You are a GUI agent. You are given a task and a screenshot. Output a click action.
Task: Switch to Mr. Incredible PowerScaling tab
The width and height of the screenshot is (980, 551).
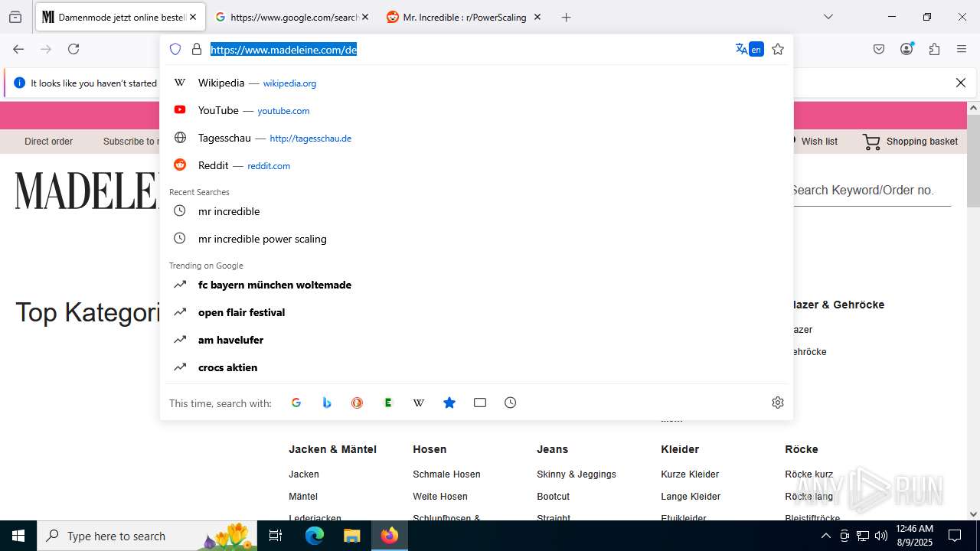[465, 17]
